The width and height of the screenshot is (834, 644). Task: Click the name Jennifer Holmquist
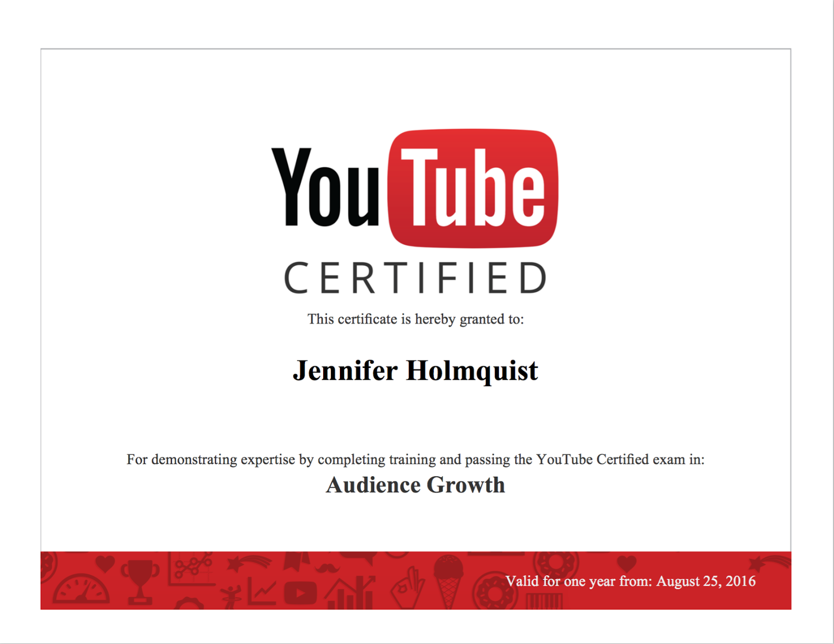coord(415,371)
